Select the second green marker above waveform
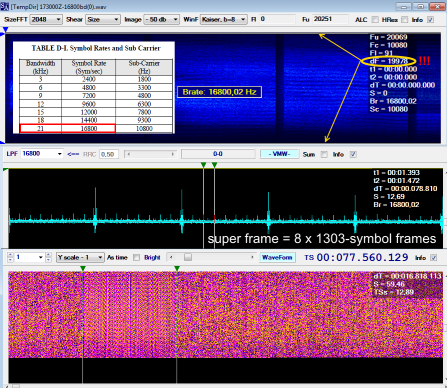Image resolution: width=447 pixels, height=388 pixels. tap(214, 165)
